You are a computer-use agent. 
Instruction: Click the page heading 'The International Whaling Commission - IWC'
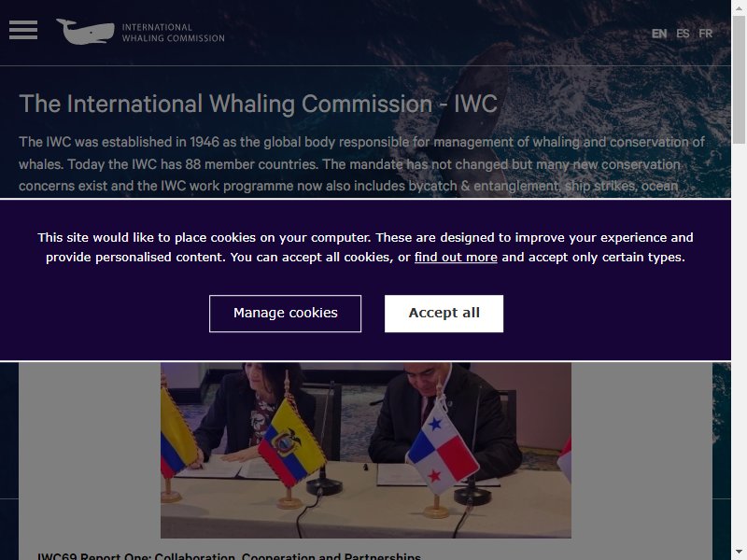point(259,104)
